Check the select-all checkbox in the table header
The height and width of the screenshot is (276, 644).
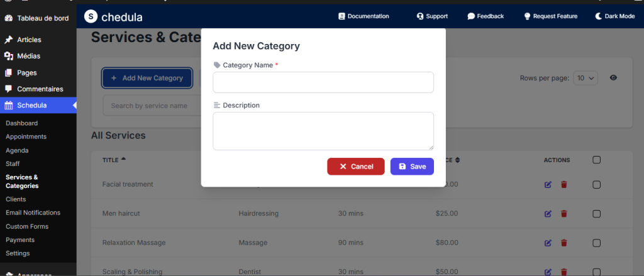coord(596,160)
